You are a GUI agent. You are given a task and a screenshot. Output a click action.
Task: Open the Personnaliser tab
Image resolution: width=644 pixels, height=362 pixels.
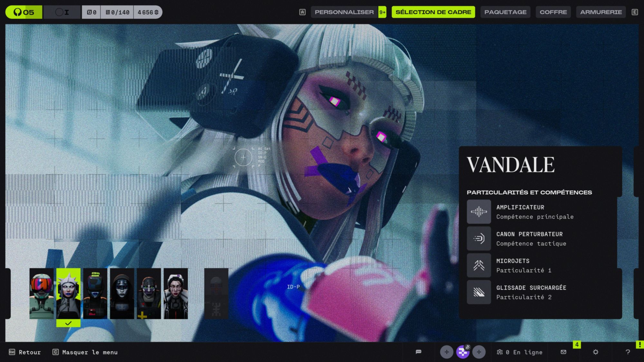[x=344, y=12]
